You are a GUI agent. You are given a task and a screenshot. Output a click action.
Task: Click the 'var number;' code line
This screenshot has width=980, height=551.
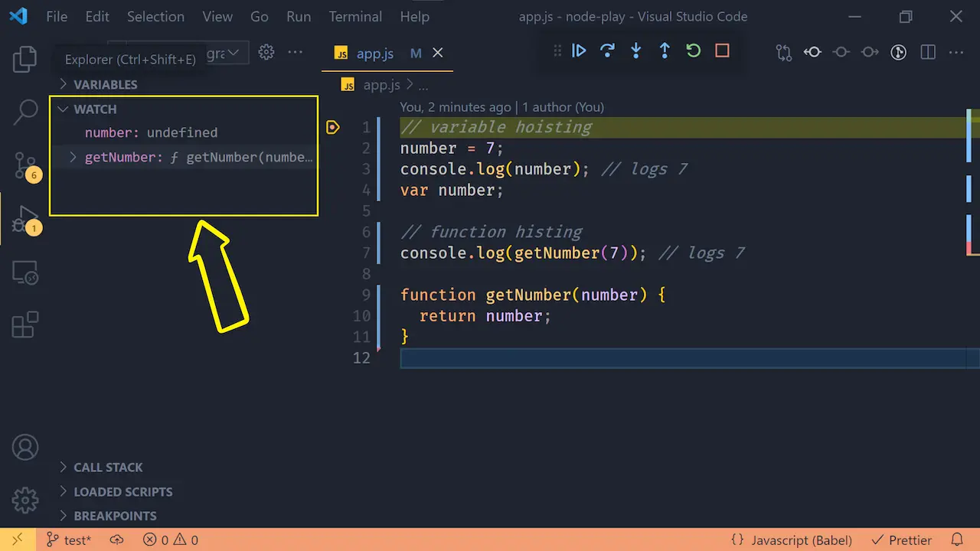(x=452, y=190)
